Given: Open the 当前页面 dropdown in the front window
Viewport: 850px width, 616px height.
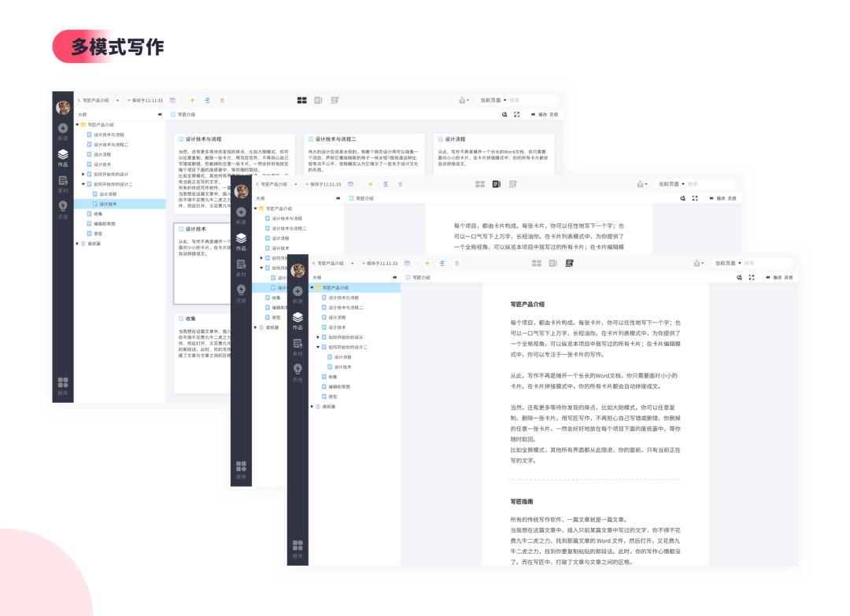Looking at the screenshot, I should pos(726,263).
